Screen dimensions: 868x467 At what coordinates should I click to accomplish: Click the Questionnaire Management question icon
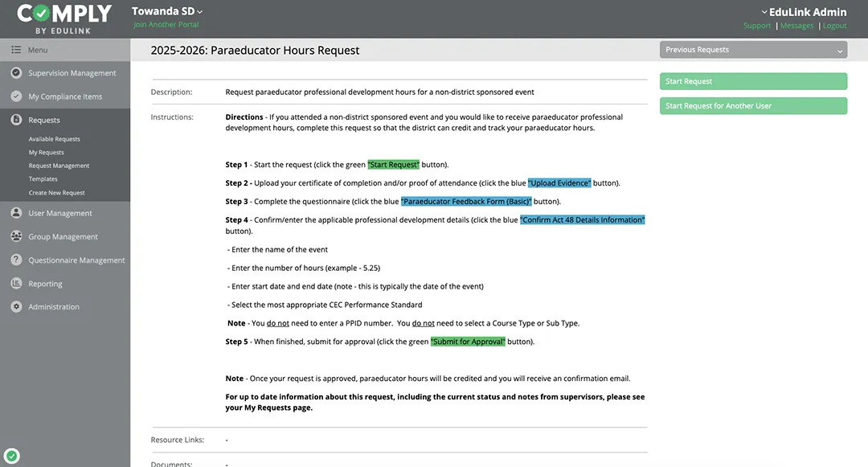[16, 260]
